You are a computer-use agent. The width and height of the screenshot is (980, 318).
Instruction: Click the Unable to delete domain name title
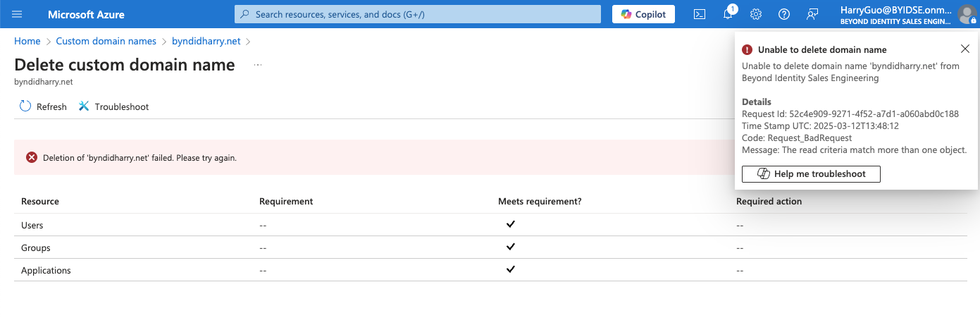822,49
